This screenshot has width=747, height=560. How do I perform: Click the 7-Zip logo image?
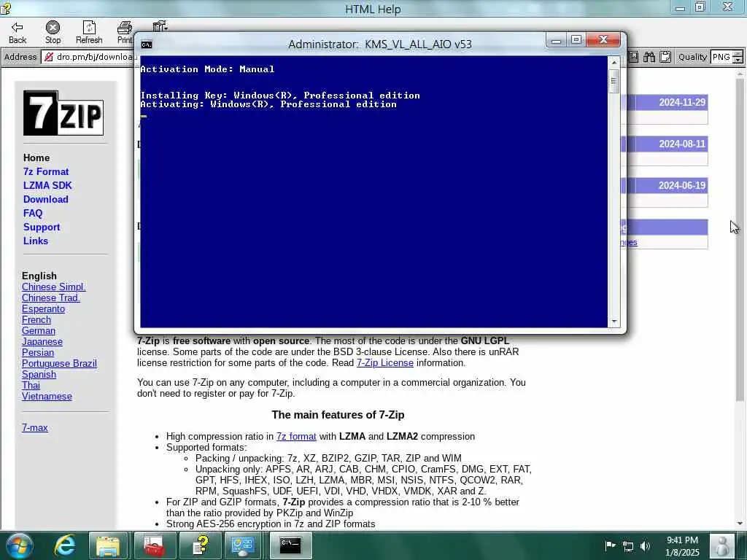pos(63,113)
